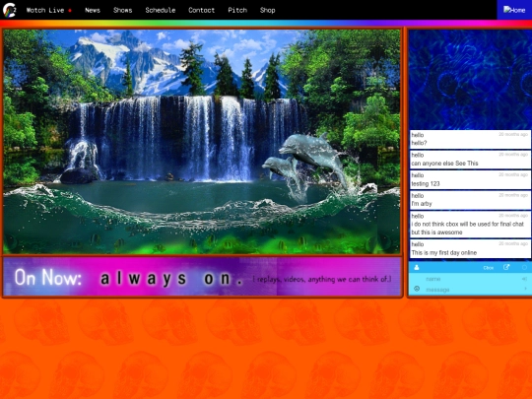Click the On Now 'always on.' banner
The image size is (532, 399).
tap(202, 277)
